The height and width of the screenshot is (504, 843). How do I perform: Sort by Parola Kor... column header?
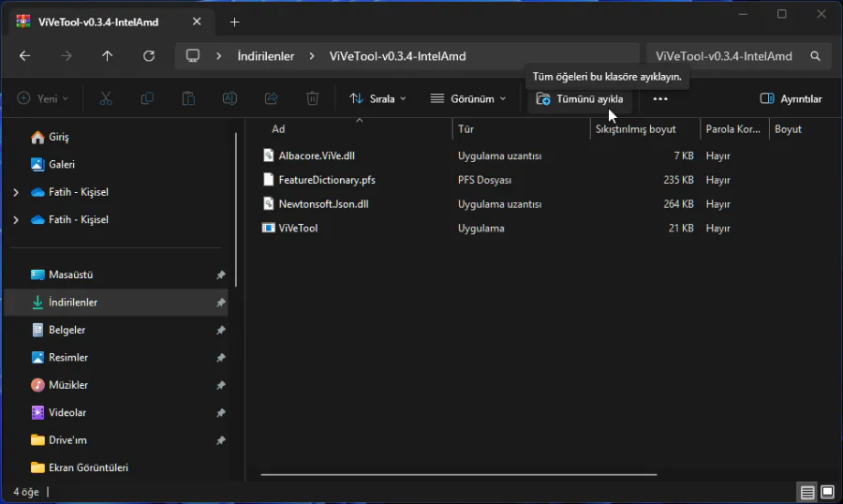(734, 129)
